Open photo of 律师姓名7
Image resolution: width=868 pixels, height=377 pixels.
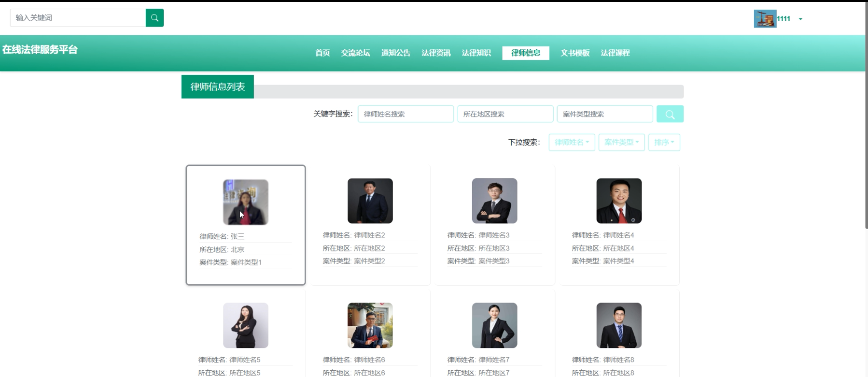click(494, 325)
